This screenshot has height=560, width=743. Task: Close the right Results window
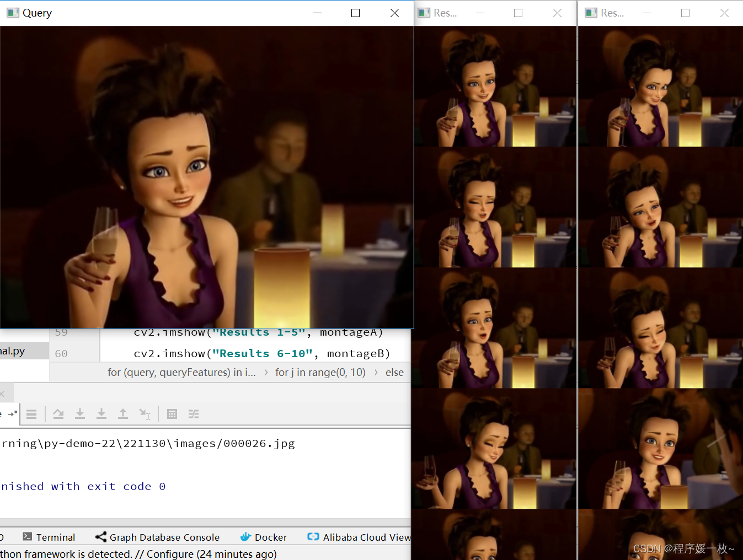pos(724,13)
